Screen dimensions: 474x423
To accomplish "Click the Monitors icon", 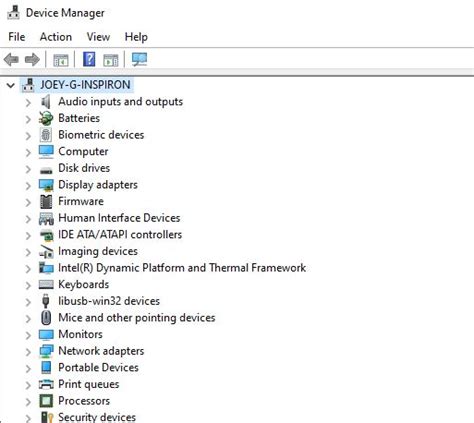I will 46,335.
